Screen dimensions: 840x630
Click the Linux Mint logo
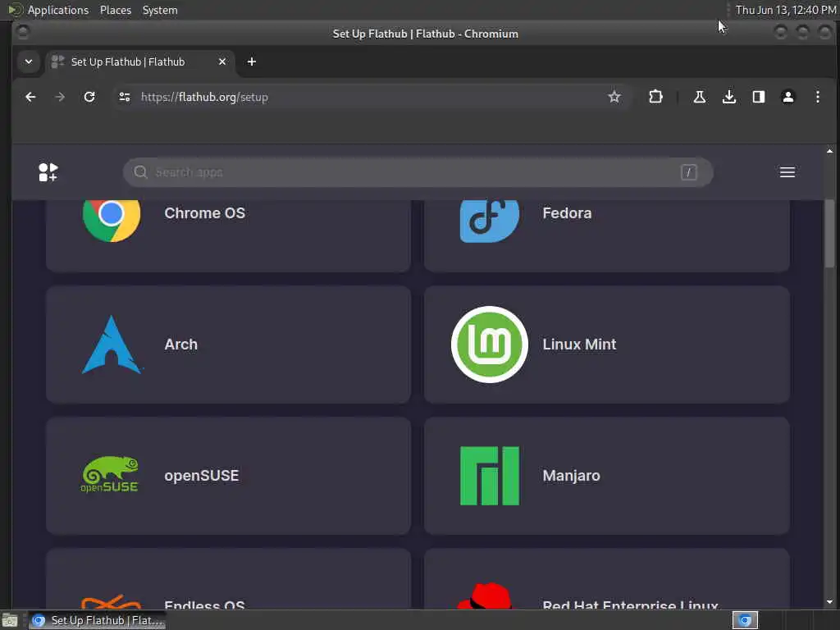pos(490,345)
